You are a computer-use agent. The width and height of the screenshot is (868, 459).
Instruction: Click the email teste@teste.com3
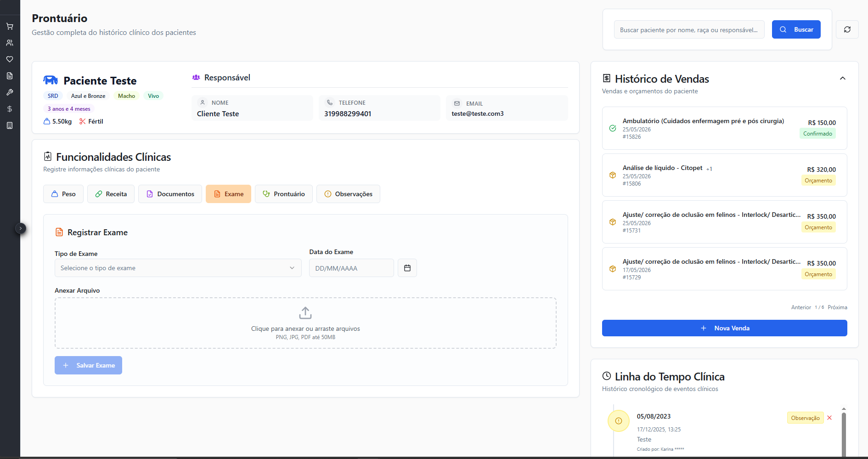478,113
